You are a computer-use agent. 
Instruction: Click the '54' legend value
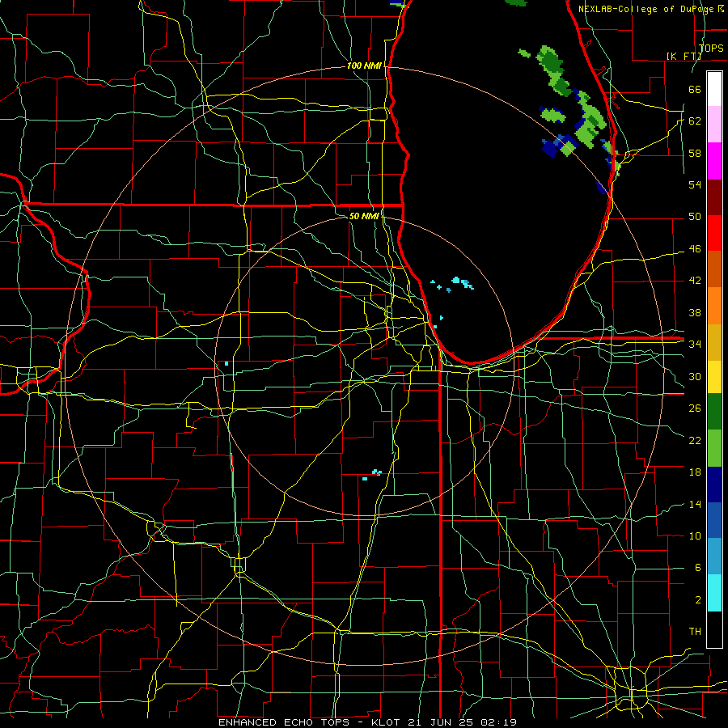click(x=695, y=184)
